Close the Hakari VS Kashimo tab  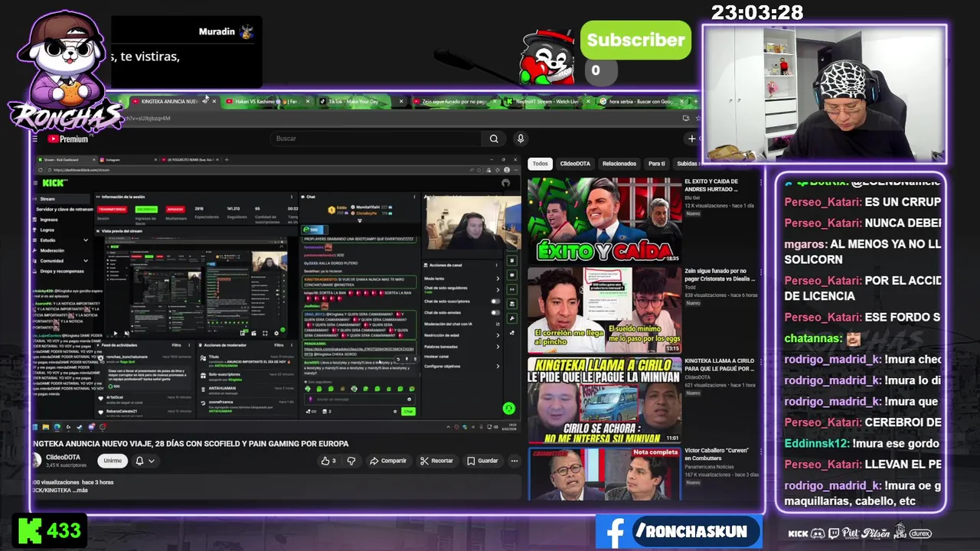point(307,101)
